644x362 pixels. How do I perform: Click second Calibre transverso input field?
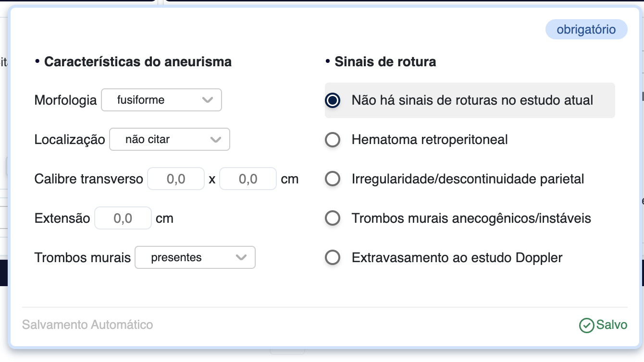click(248, 179)
